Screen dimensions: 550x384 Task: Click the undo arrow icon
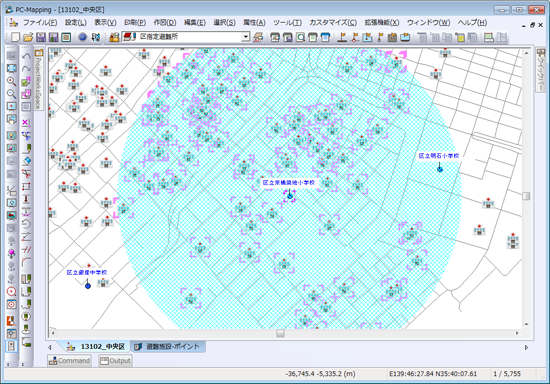(26, 56)
